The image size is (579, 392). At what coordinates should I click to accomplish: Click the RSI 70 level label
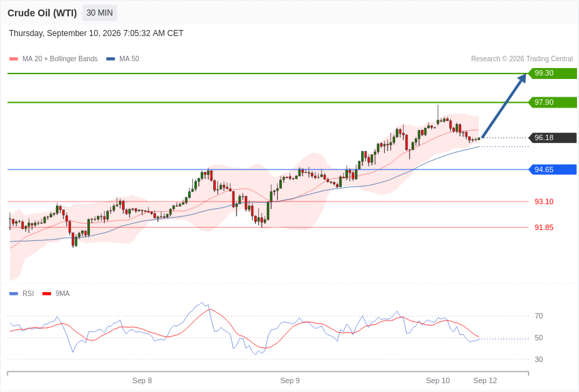point(539,316)
